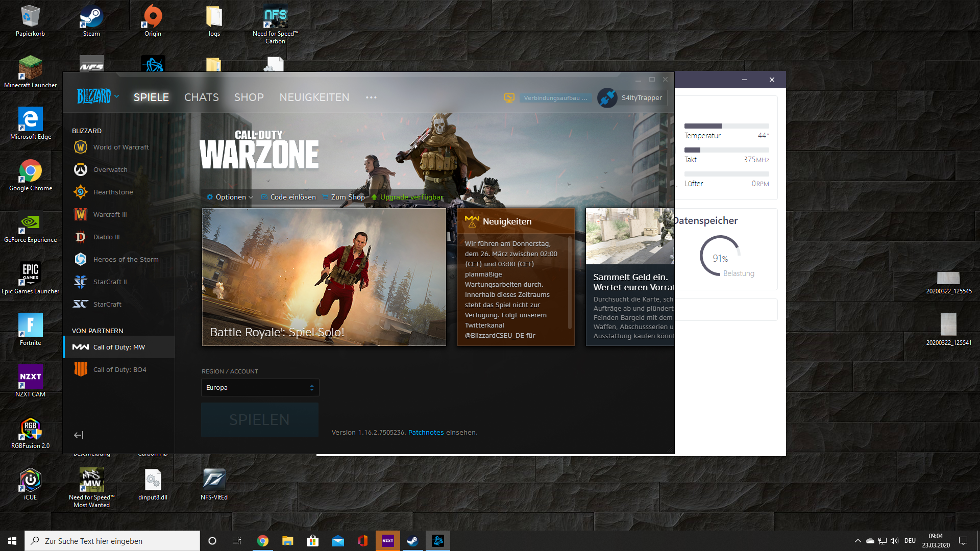Viewport: 980px width, 551px height.
Task: Select World of Warcraft in game list
Action: point(120,147)
